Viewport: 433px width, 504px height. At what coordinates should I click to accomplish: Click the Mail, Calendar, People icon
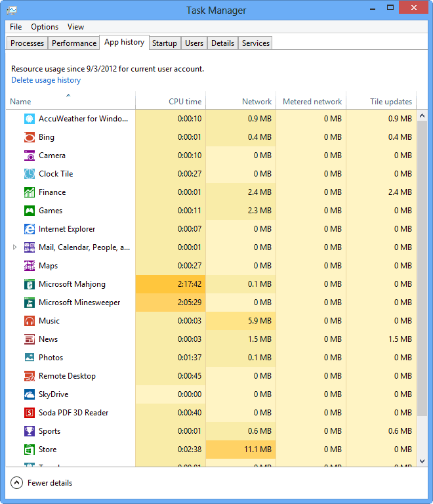click(30, 247)
